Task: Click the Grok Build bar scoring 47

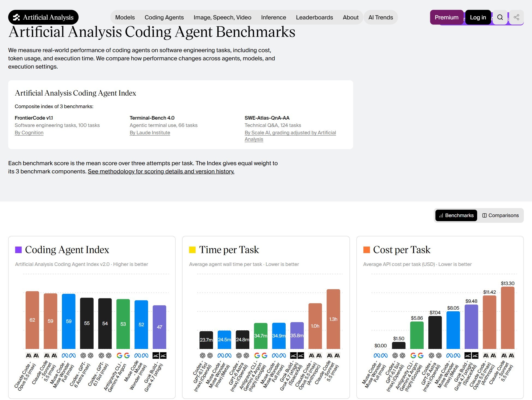Action: pos(159,327)
